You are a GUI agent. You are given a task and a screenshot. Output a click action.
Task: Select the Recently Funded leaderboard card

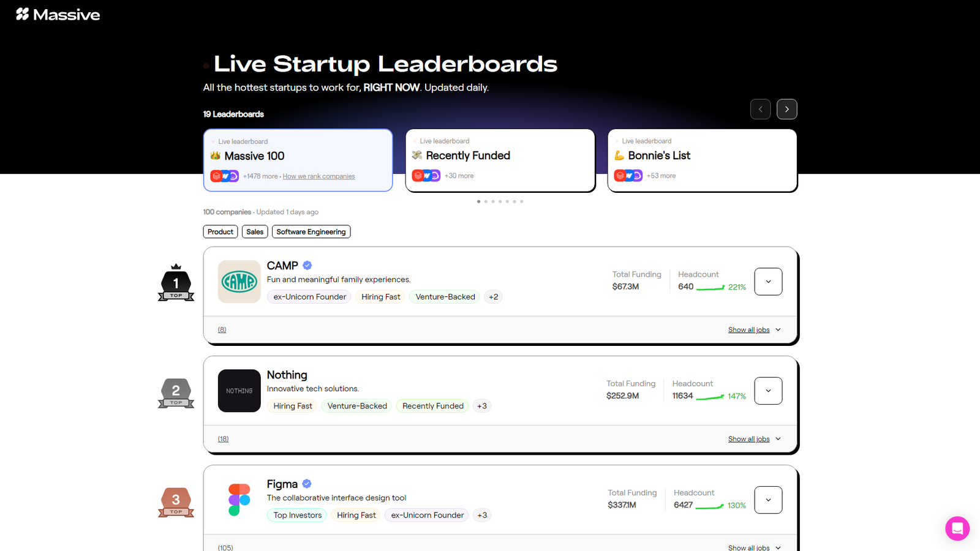coord(500,160)
